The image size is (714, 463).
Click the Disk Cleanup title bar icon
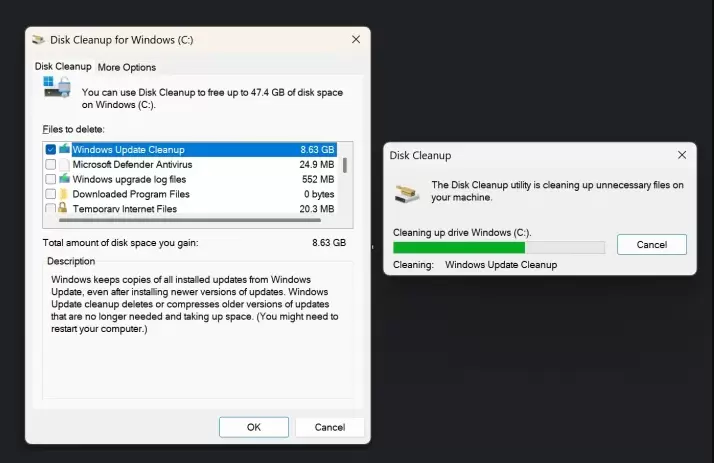coord(38,40)
